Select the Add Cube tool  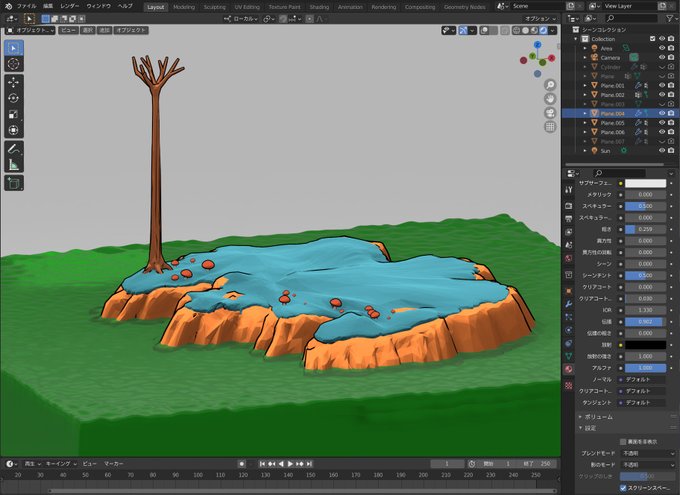(13, 183)
